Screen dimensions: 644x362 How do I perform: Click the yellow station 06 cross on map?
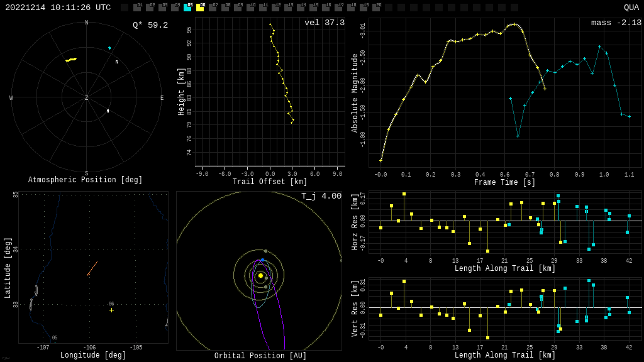tap(111, 310)
